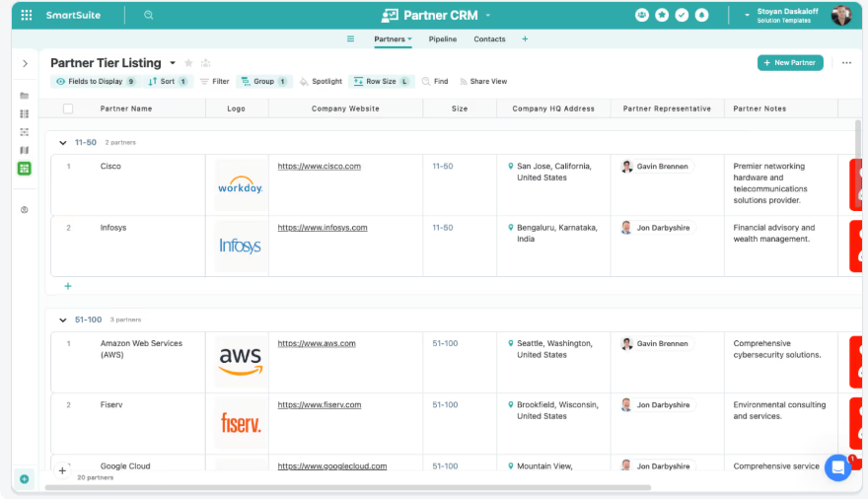Select the grid view icon in sidebar
The height and width of the screenshot is (499, 868).
(25, 114)
